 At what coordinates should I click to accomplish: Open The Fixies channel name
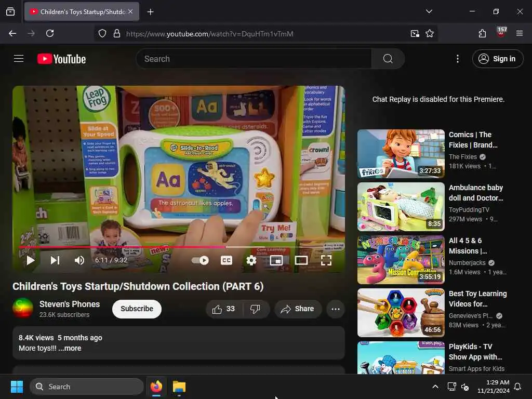463,157
